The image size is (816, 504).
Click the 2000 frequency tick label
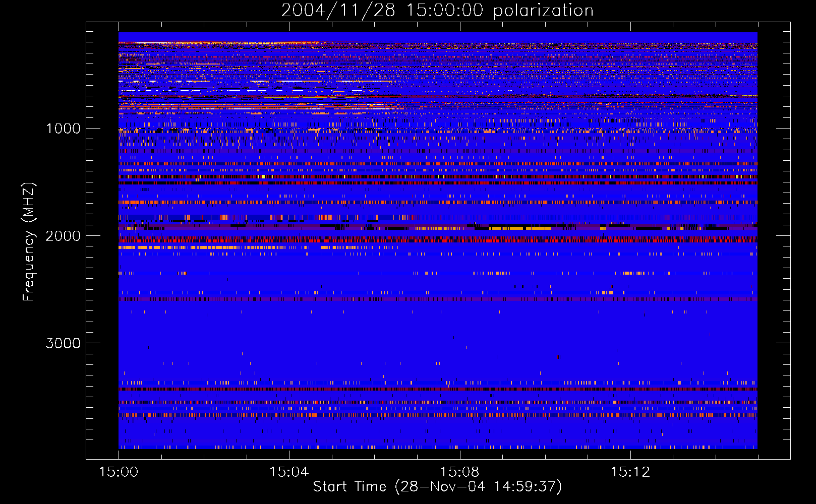pos(63,236)
